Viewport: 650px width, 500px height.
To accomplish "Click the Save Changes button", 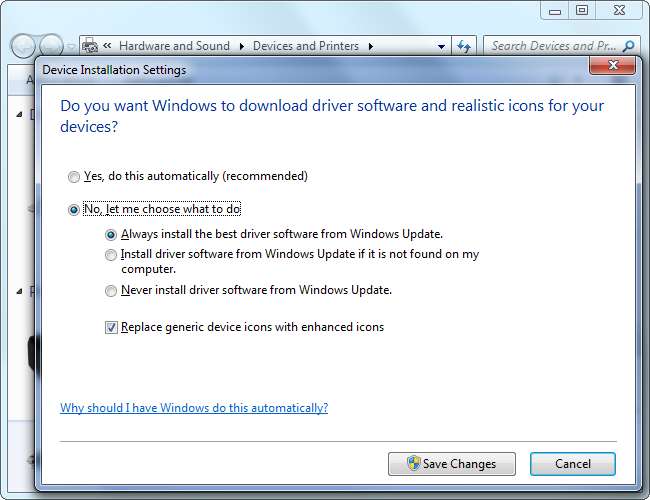I will (452, 464).
